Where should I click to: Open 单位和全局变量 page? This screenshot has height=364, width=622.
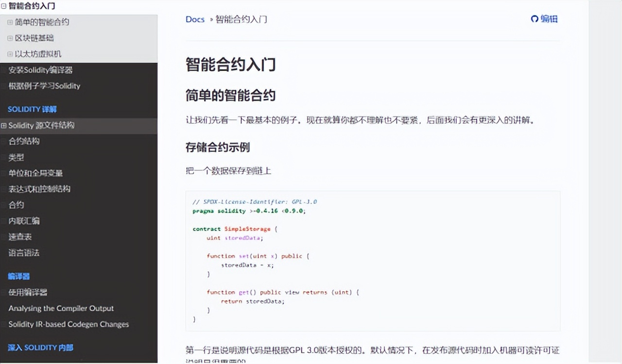(x=35, y=173)
